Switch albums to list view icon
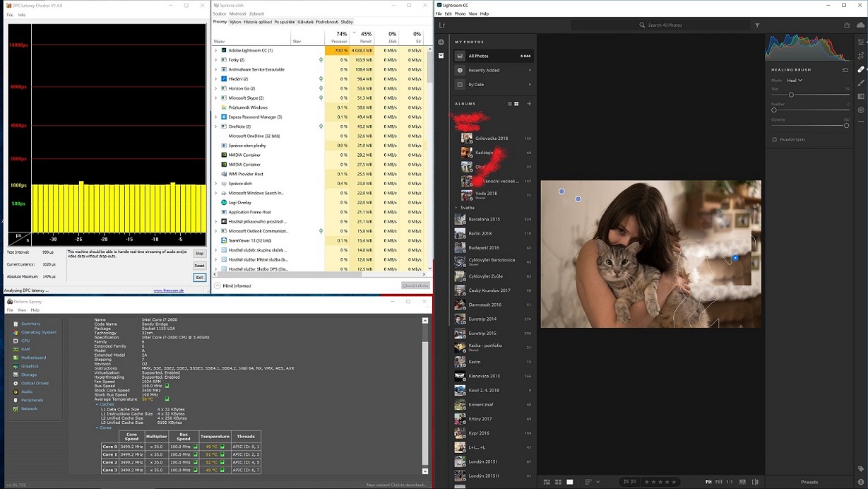 click(509, 104)
